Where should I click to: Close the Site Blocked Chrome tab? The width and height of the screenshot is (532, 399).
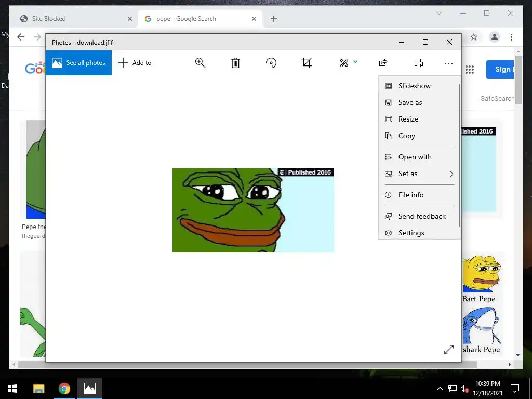pyautogui.click(x=129, y=19)
